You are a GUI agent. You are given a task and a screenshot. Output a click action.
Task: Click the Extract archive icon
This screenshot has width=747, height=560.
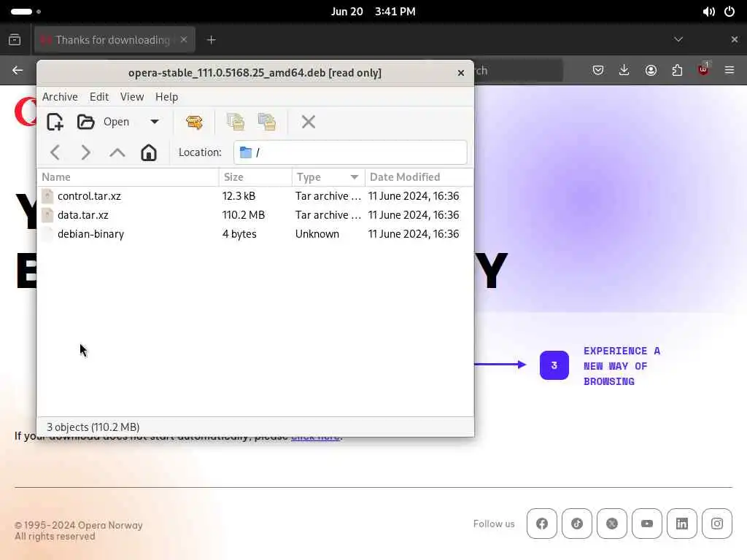click(x=194, y=122)
